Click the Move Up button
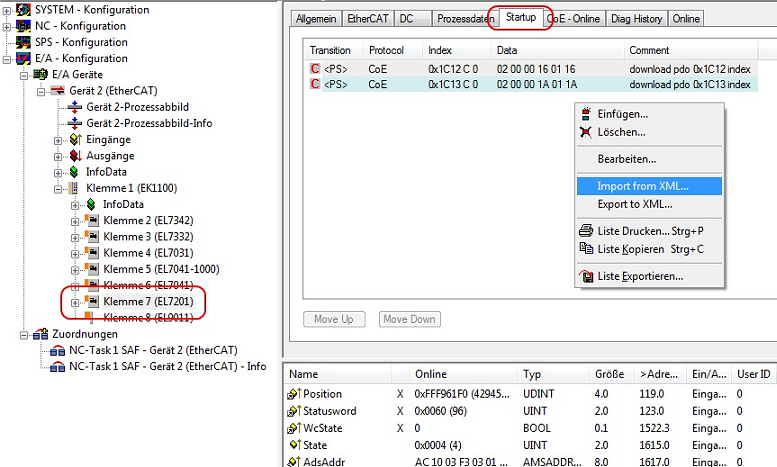777x467 pixels. pyautogui.click(x=334, y=319)
